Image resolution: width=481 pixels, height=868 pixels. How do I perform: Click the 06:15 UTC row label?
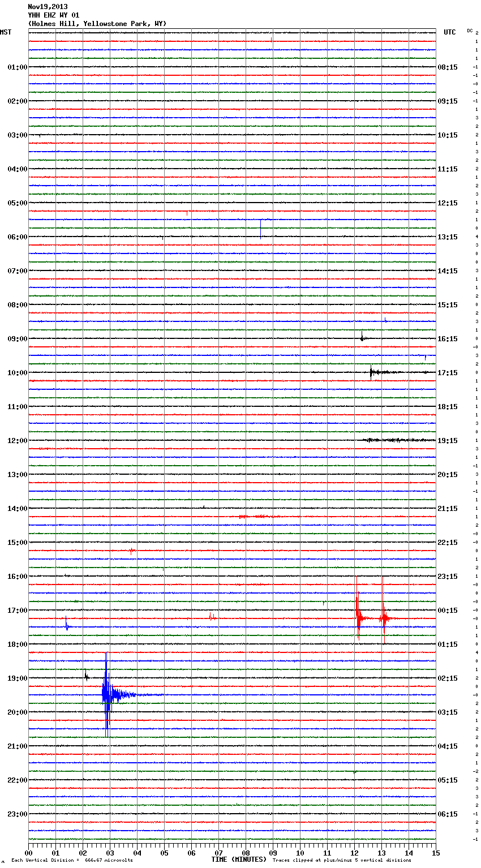tap(448, 814)
